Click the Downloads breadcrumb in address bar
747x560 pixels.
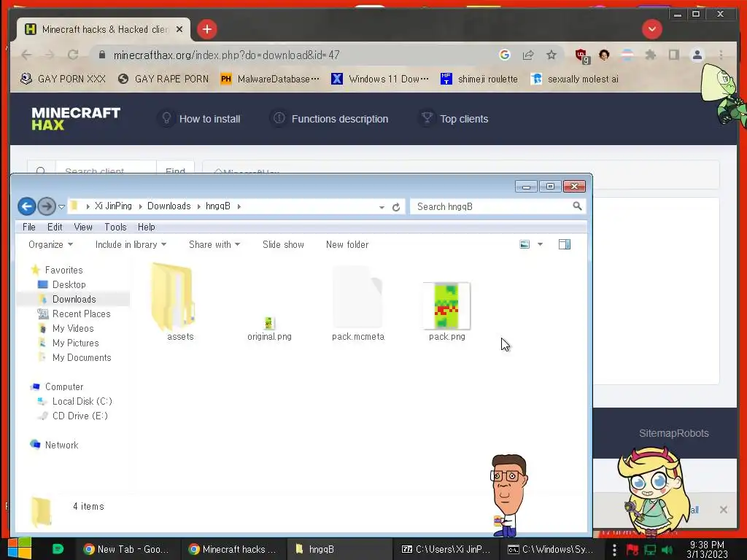(169, 206)
